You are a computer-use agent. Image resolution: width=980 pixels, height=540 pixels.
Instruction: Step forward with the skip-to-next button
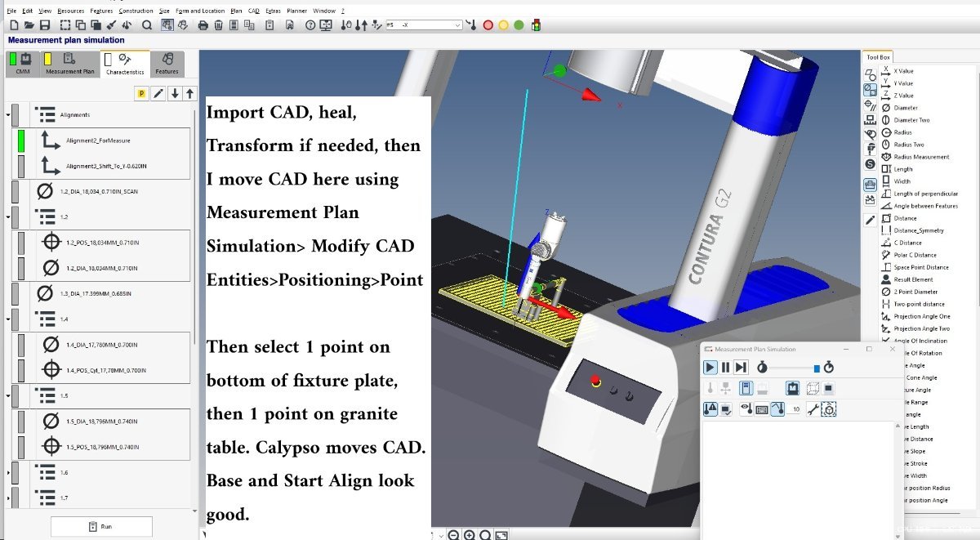point(741,368)
